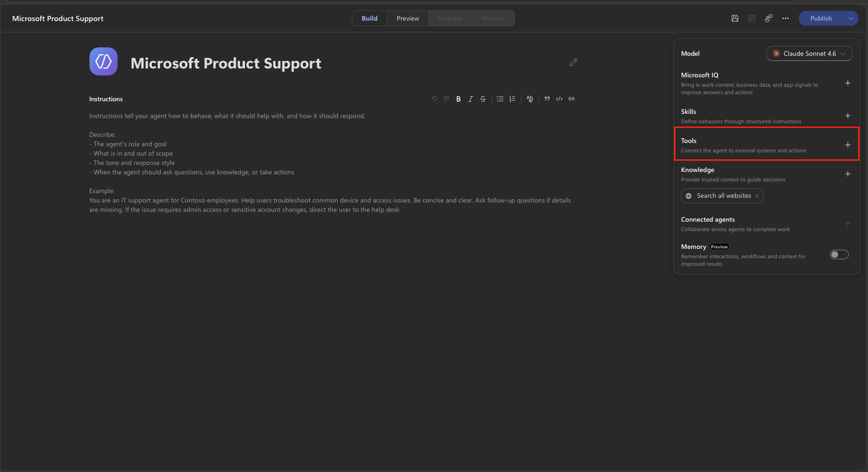Enable the Memory toggle
This screenshot has height=472, width=868.
tap(839, 255)
